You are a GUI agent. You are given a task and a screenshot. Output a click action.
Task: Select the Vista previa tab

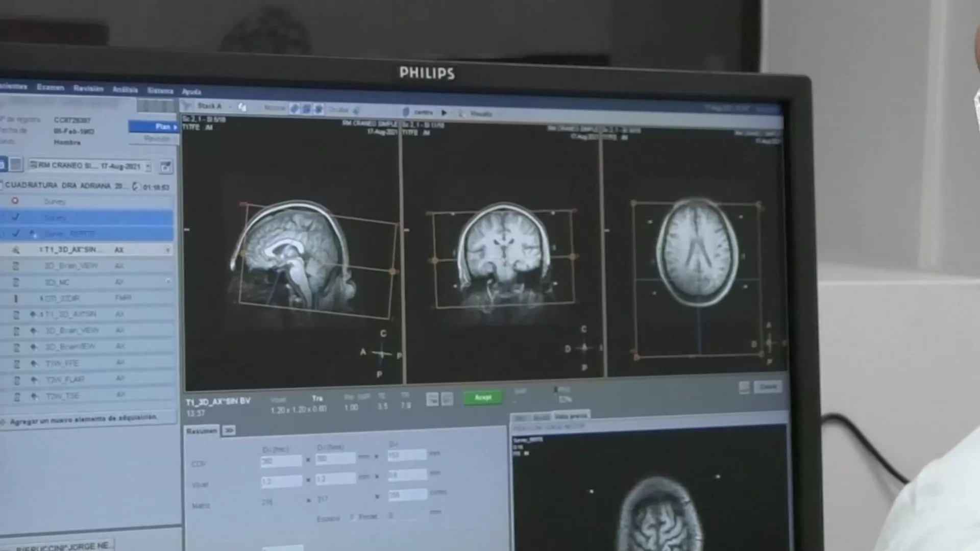click(x=571, y=416)
